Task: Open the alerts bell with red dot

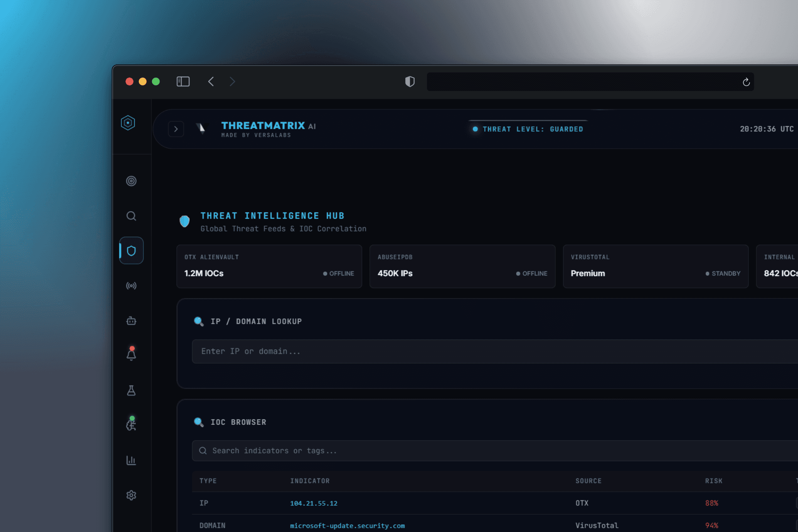Action: coord(131,354)
